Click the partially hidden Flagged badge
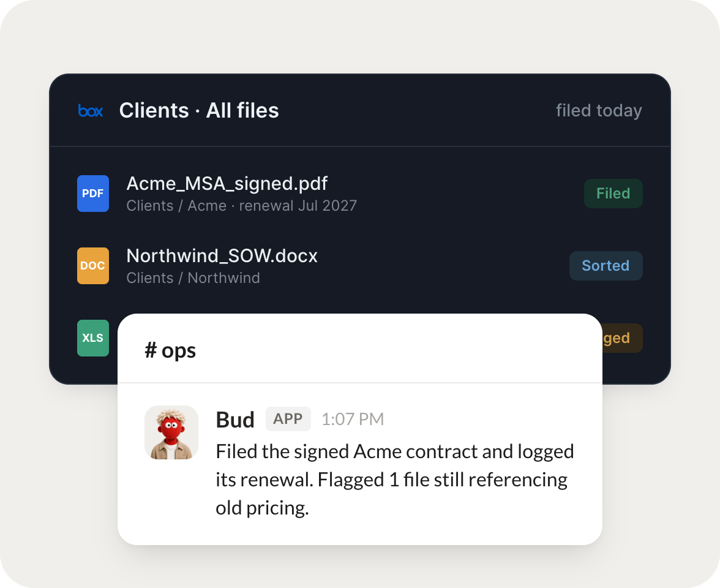Viewport: 720px width, 588px height. (622, 338)
